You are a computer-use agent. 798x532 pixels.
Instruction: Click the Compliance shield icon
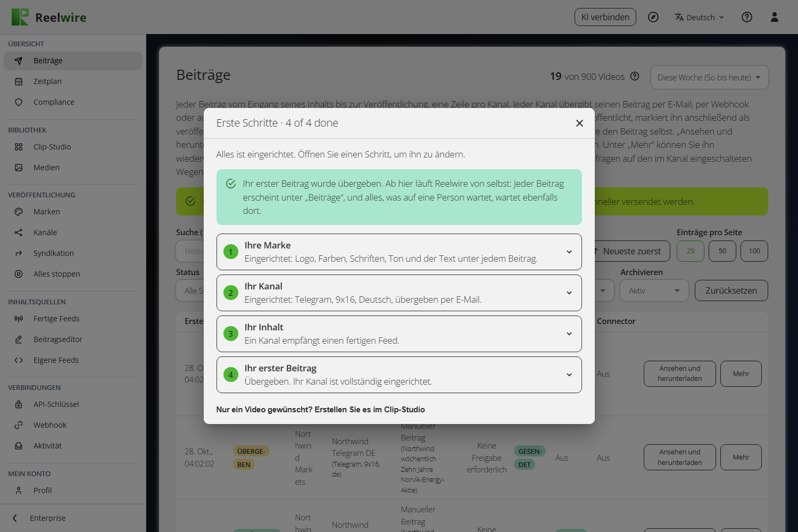[19, 102]
